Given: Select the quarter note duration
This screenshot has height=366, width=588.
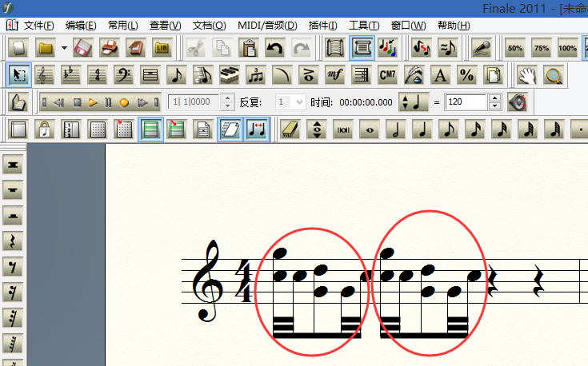Looking at the screenshot, I should 422,129.
